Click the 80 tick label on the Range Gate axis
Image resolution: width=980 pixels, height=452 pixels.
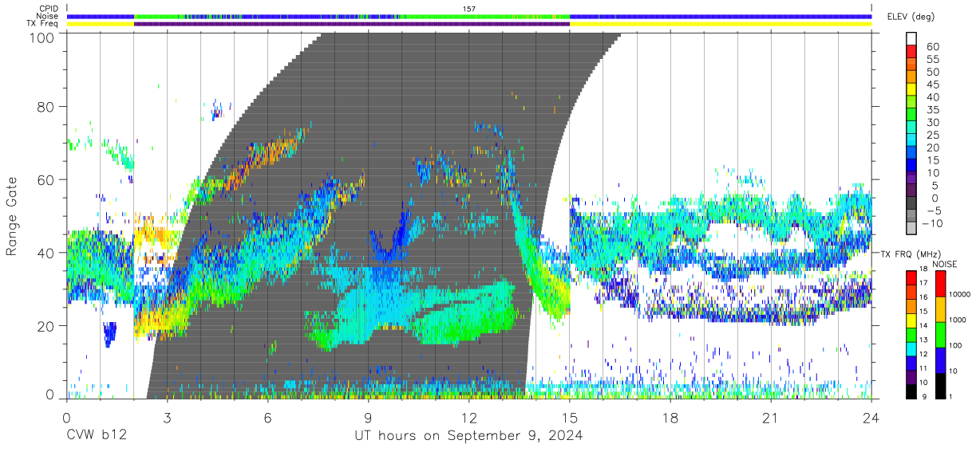point(45,107)
